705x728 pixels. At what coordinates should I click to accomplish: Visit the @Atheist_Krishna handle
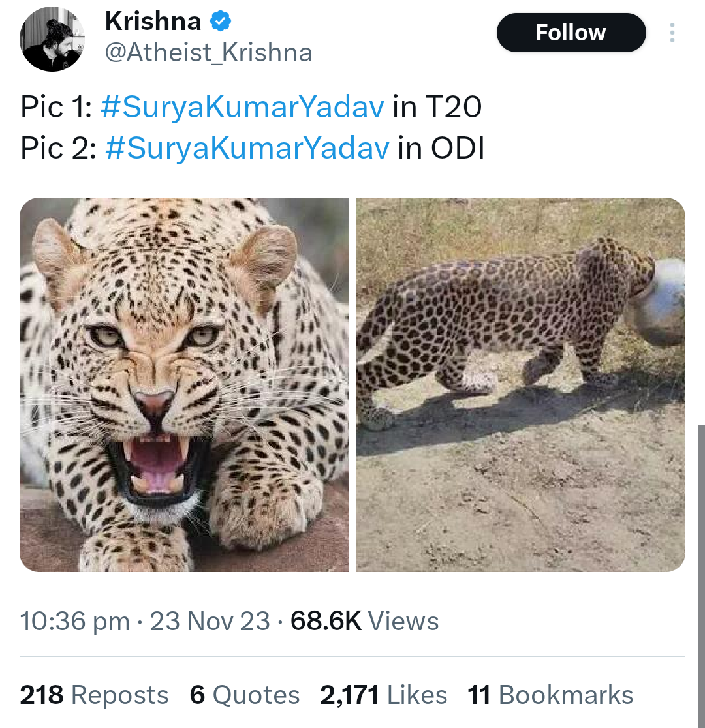pos(208,52)
